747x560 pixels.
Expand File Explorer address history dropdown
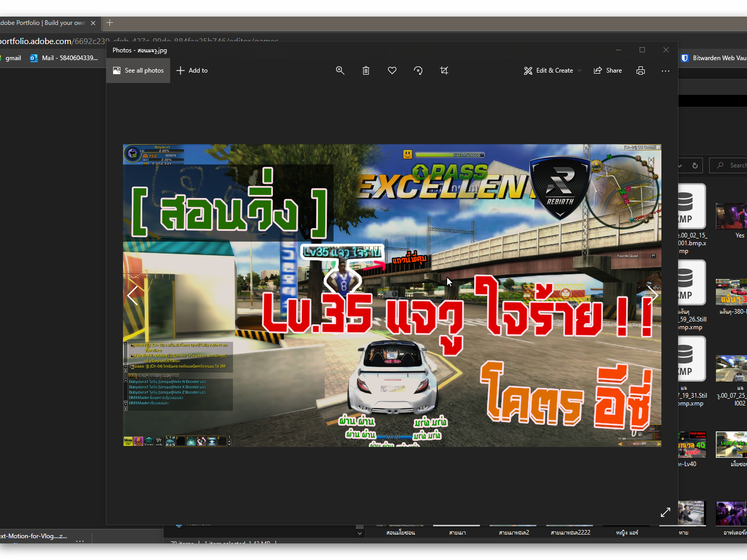680,166
